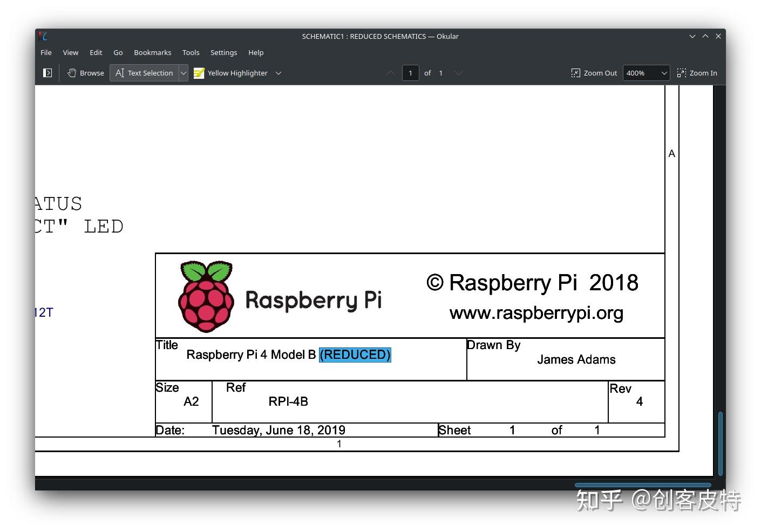
Task: Click the Zoom Out magnifier icon
Action: click(576, 73)
